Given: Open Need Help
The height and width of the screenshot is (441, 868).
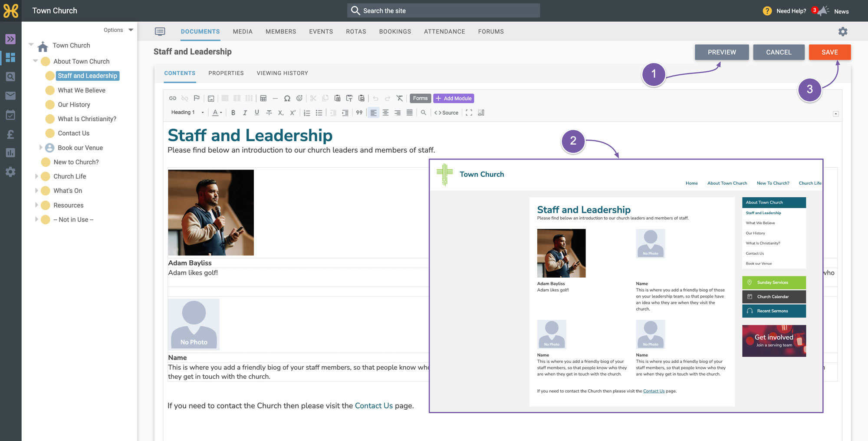Looking at the screenshot, I should click(x=785, y=11).
